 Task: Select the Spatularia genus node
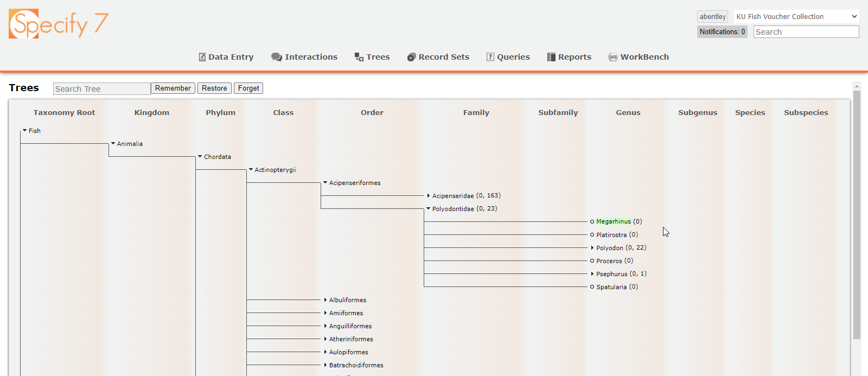click(x=611, y=287)
